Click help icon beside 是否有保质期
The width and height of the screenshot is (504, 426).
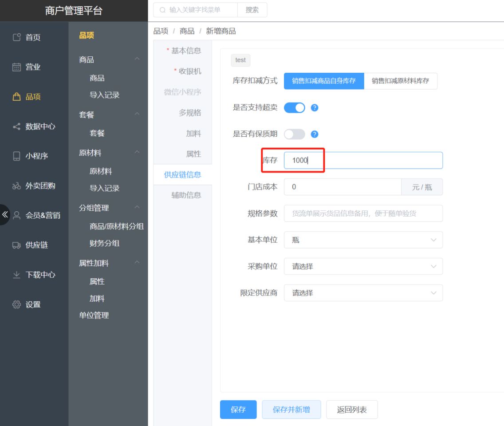(x=315, y=134)
